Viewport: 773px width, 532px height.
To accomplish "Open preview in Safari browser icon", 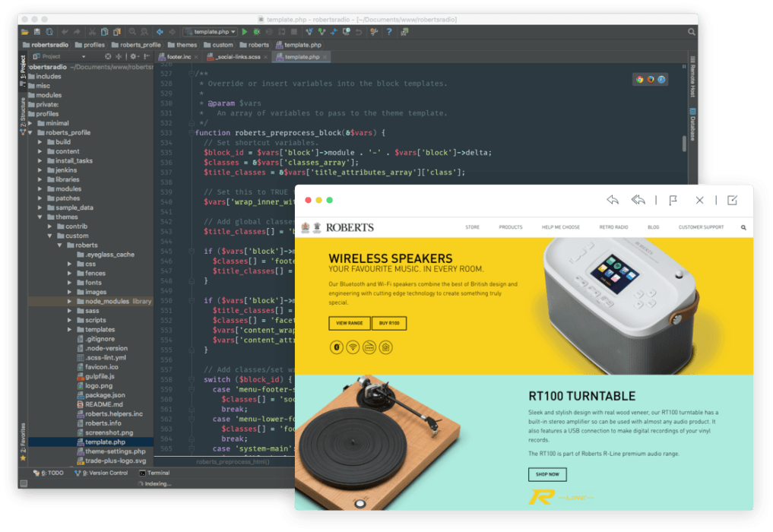I will [661, 79].
